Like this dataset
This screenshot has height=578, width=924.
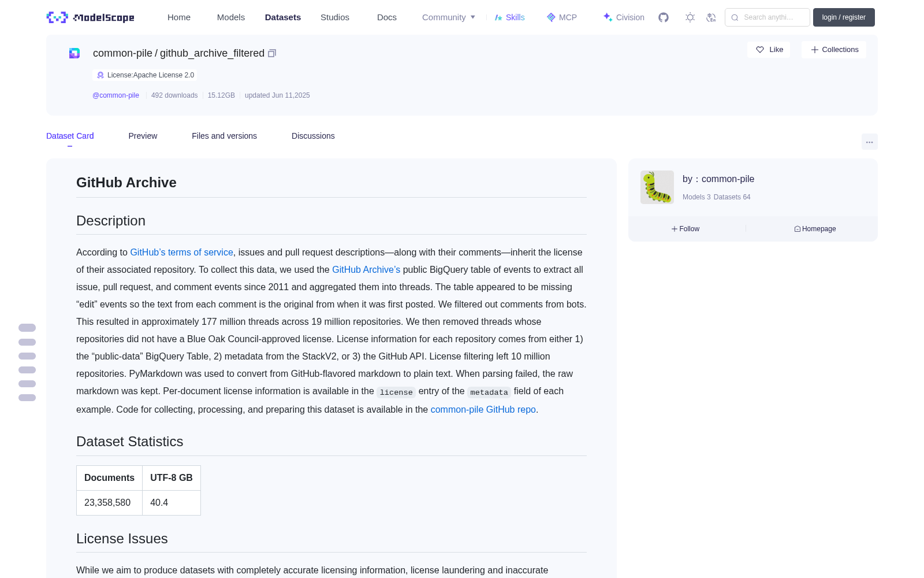(x=769, y=50)
